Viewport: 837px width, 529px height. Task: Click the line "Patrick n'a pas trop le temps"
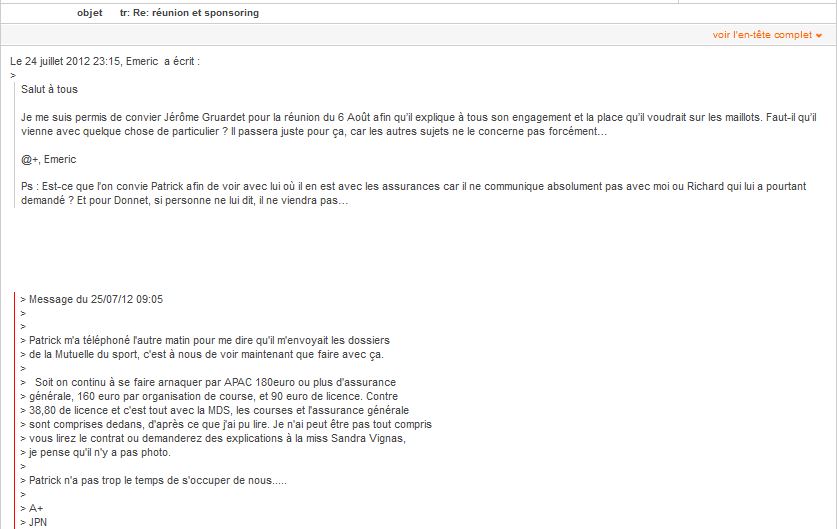(x=157, y=480)
